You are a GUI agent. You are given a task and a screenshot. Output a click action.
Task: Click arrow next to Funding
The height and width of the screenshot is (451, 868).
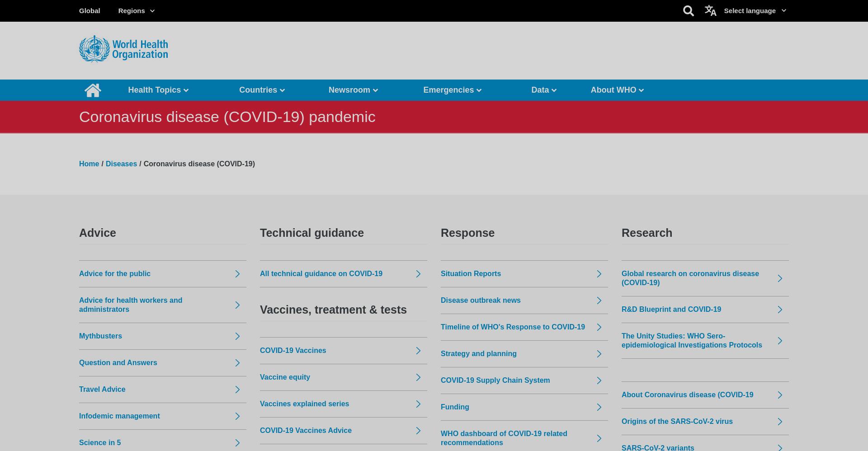tap(599, 407)
